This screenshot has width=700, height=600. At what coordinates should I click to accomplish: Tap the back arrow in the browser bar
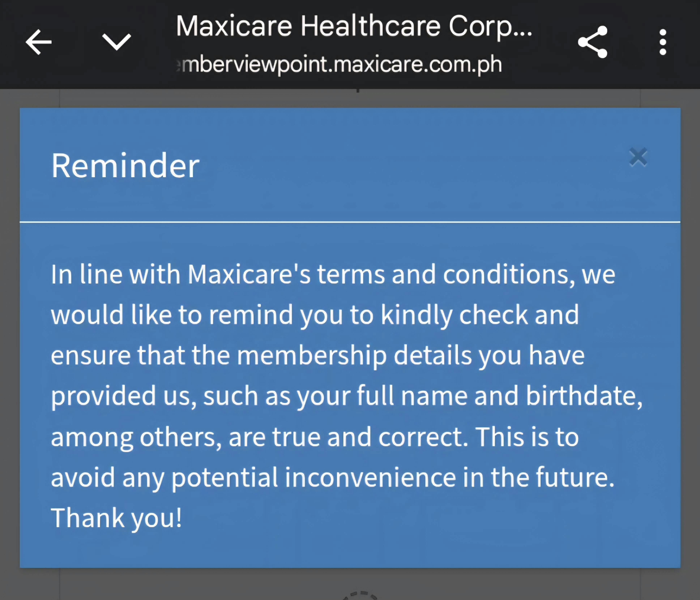coord(39,42)
